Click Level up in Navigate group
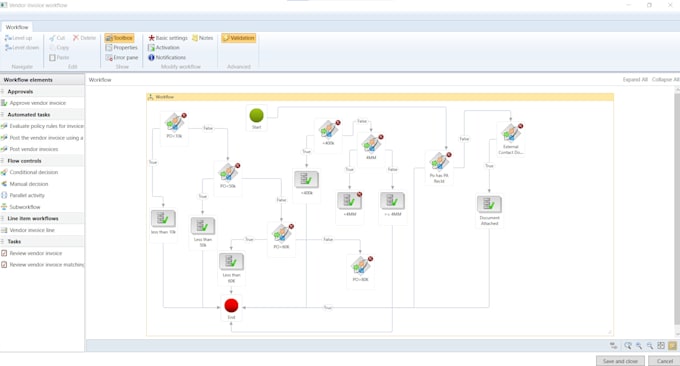680x366 pixels. (19, 38)
